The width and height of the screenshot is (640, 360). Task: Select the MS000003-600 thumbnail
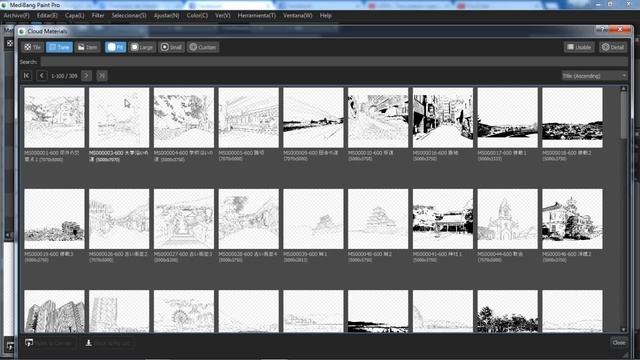(x=119, y=118)
